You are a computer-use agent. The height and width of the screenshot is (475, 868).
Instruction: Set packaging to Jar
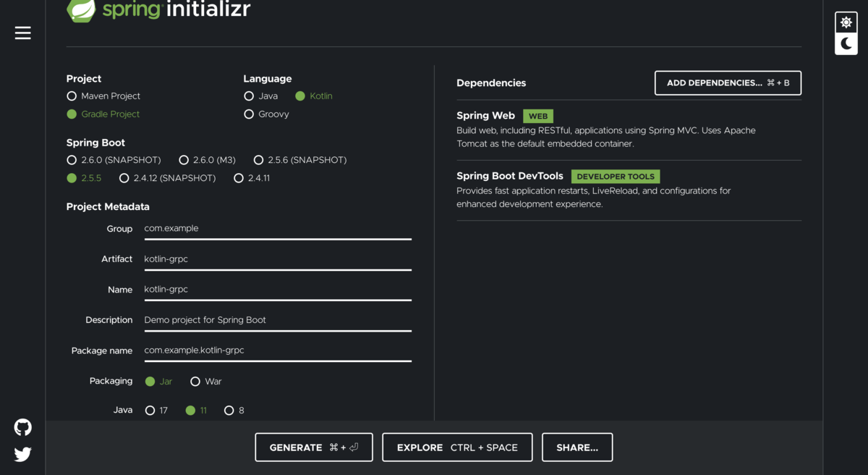[159, 381]
